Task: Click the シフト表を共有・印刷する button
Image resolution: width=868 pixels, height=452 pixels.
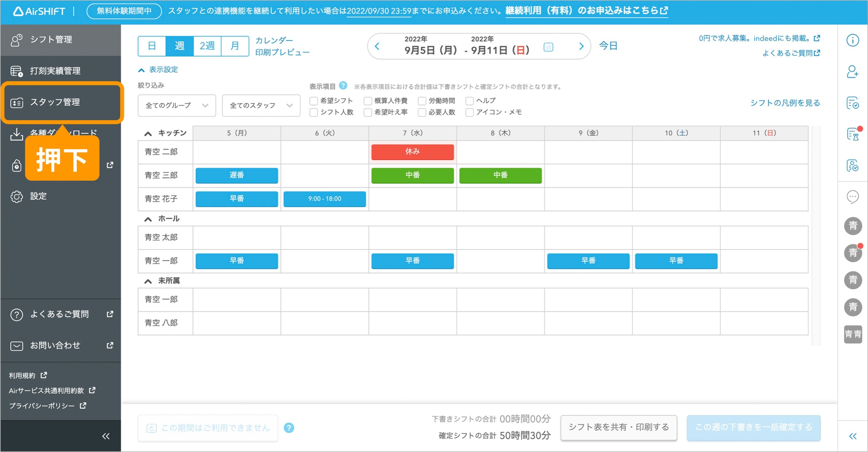Action: coord(618,427)
